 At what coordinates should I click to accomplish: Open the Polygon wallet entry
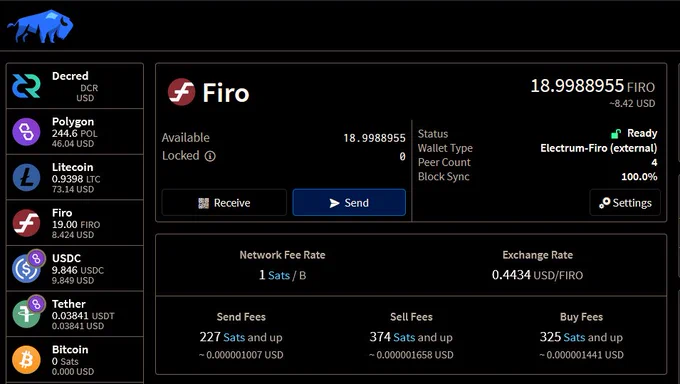pos(75,131)
